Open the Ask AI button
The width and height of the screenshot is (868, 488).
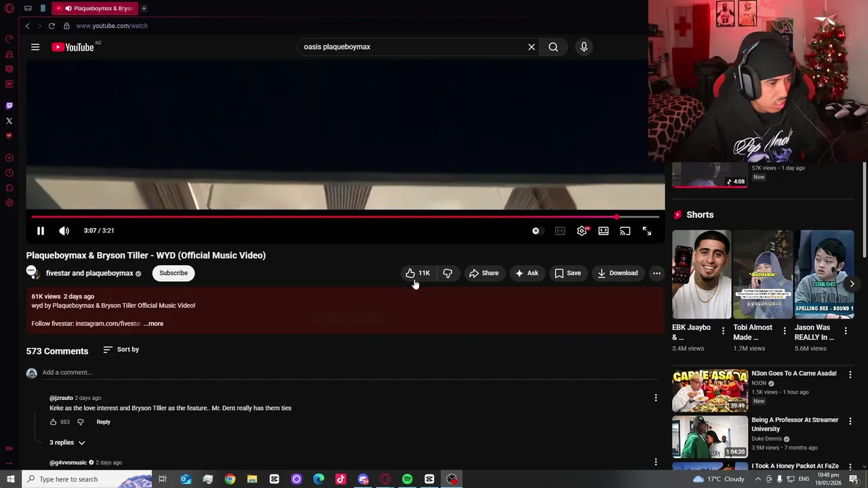coord(527,273)
